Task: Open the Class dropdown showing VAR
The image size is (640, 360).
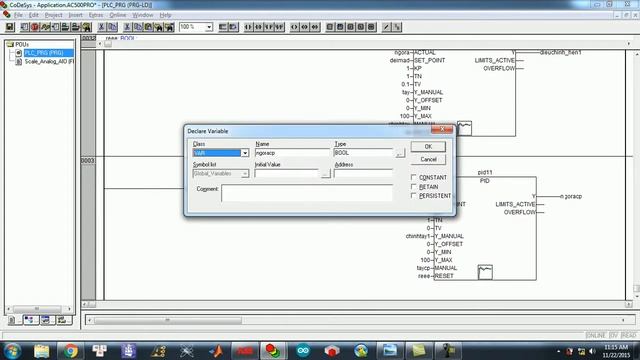Action: click(245, 153)
